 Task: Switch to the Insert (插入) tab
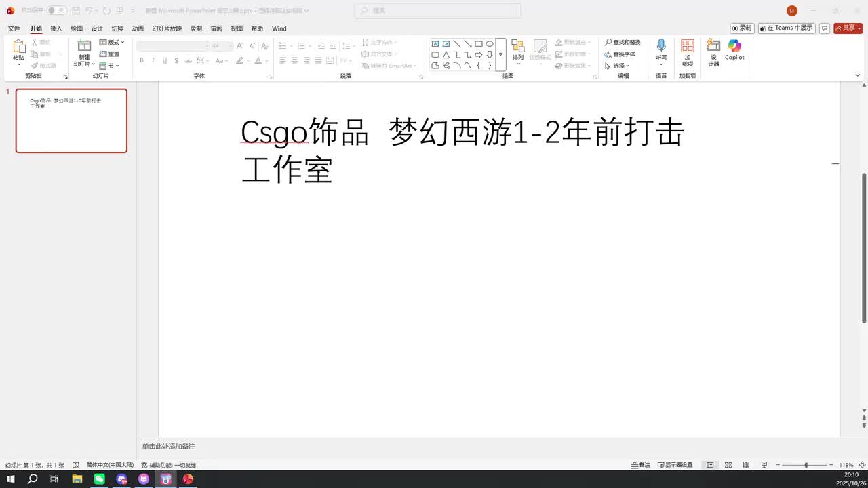click(x=56, y=28)
